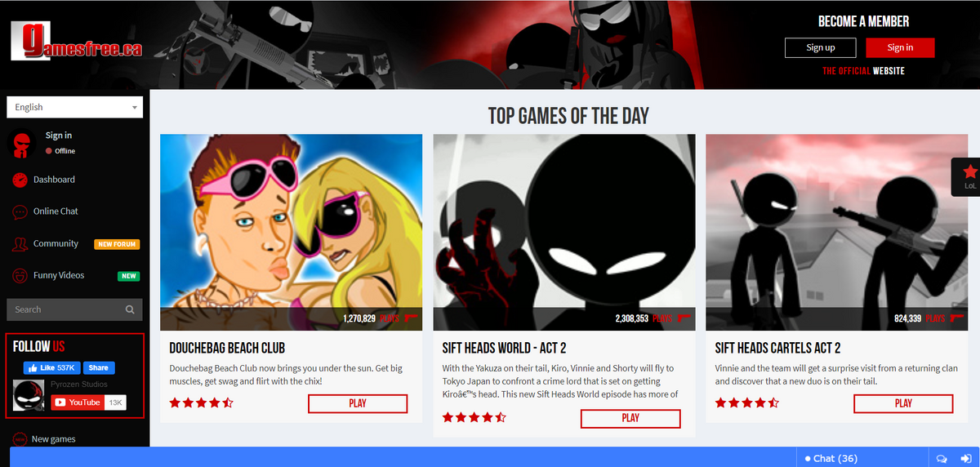Open the English language dropdown

coord(74,107)
